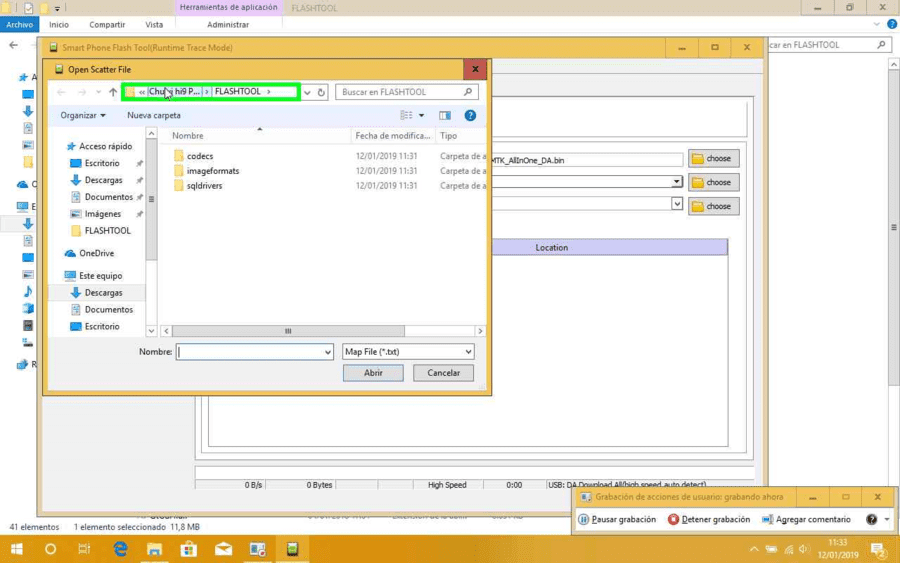
Task: Open Vista ribbon tab
Action: (x=154, y=25)
